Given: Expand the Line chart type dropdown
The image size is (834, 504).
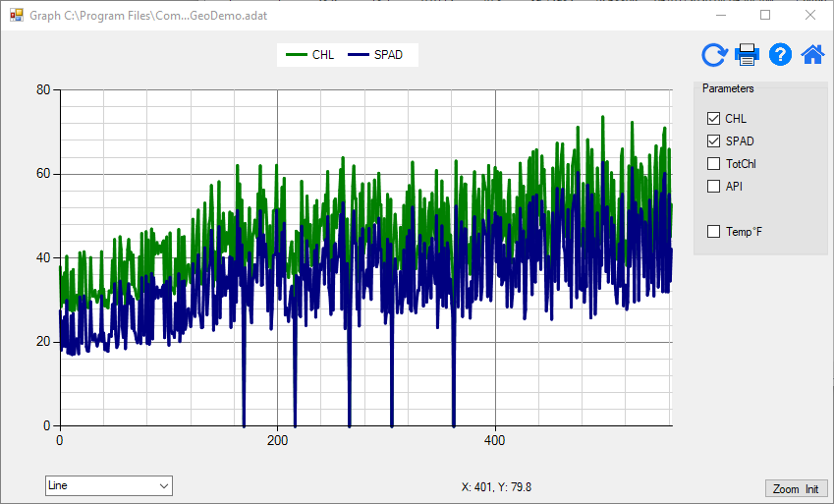Looking at the screenshot, I should [163, 485].
